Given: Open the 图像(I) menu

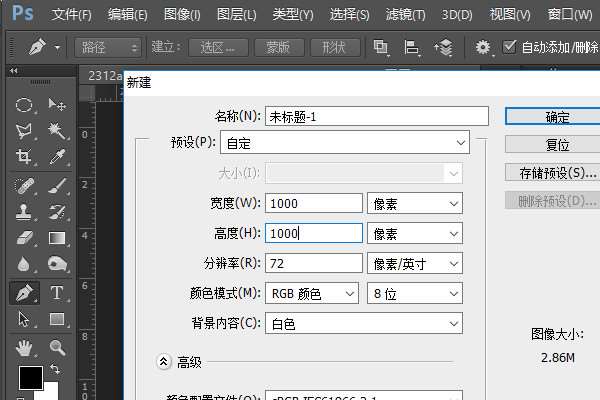Looking at the screenshot, I should click(x=182, y=15).
